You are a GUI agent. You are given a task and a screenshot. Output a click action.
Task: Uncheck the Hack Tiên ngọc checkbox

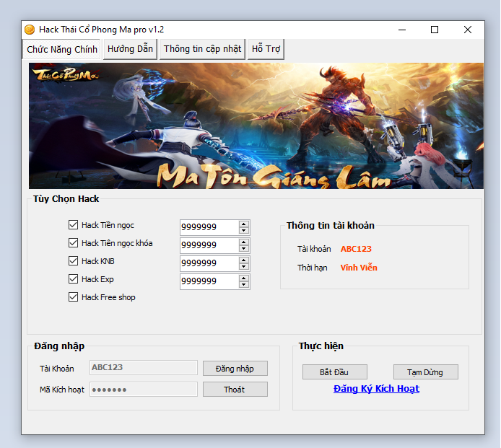[x=73, y=225]
